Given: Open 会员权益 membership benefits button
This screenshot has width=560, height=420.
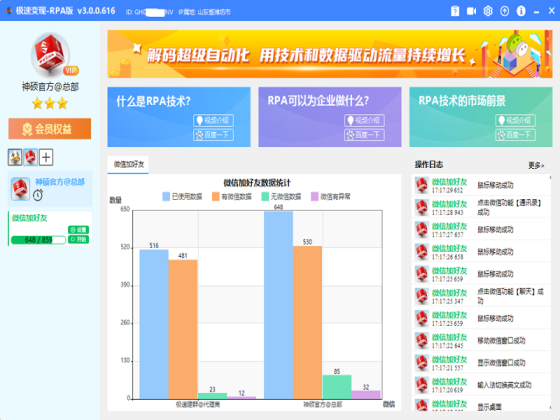Looking at the screenshot, I should coord(50,129).
